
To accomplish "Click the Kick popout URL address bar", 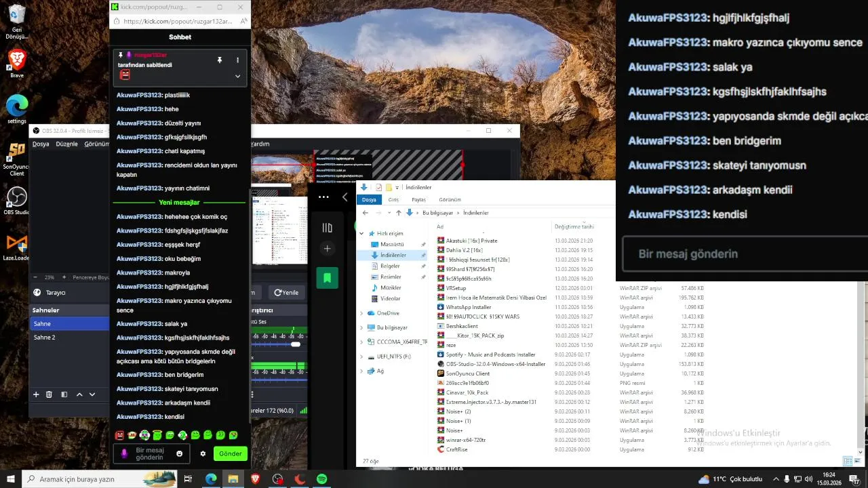I will coord(179,22).
